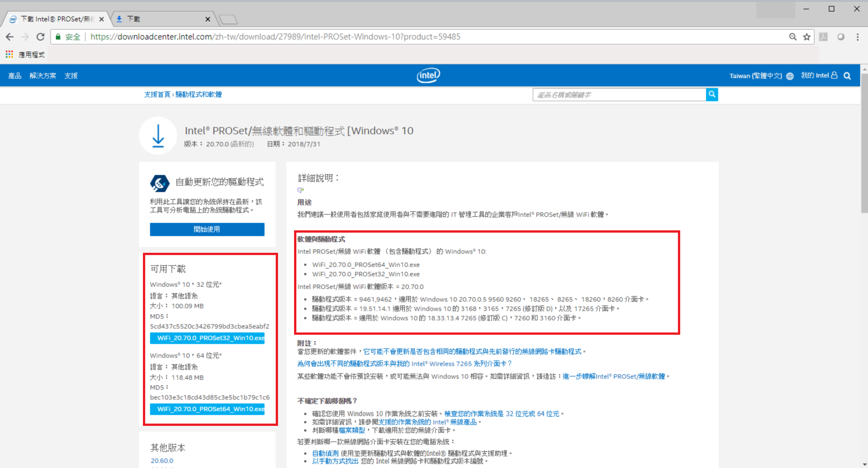Click the 版本 20.70.0 (最新的) text
This screenshot has height=468, width=868.
[219, 144]
